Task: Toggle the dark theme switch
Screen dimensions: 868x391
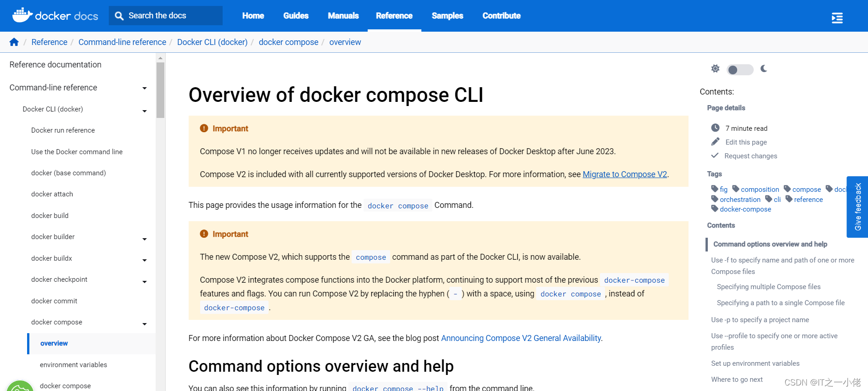Action: [x=740, y=70]
